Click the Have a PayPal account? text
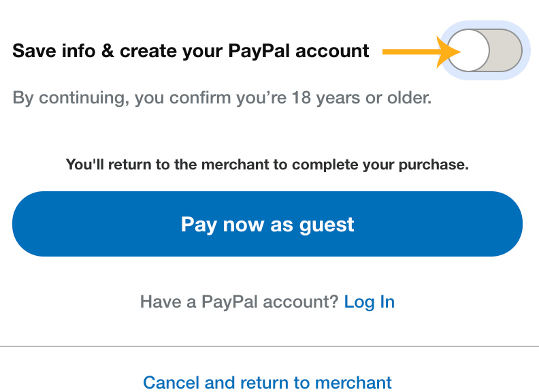 (239, 301)
